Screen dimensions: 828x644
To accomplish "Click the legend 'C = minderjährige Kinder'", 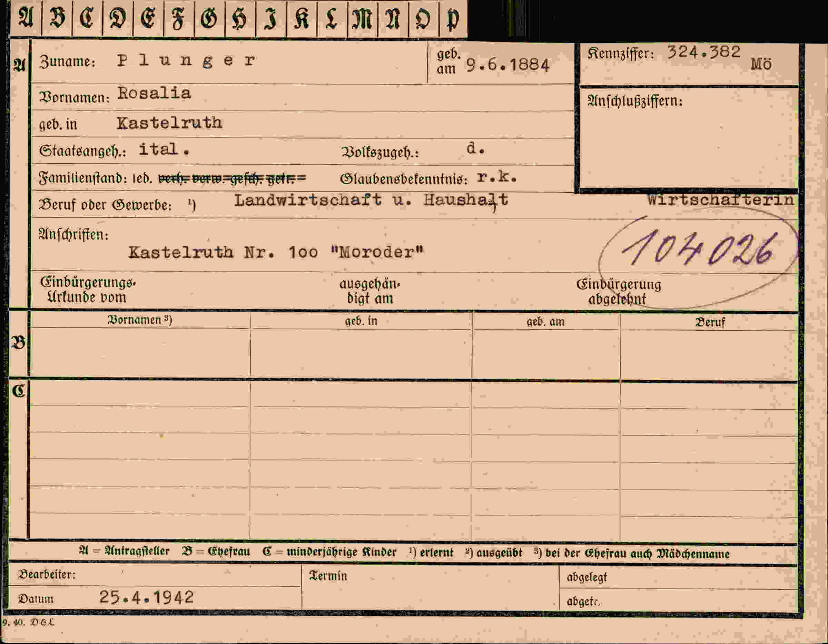I will [x=329, y=552].
